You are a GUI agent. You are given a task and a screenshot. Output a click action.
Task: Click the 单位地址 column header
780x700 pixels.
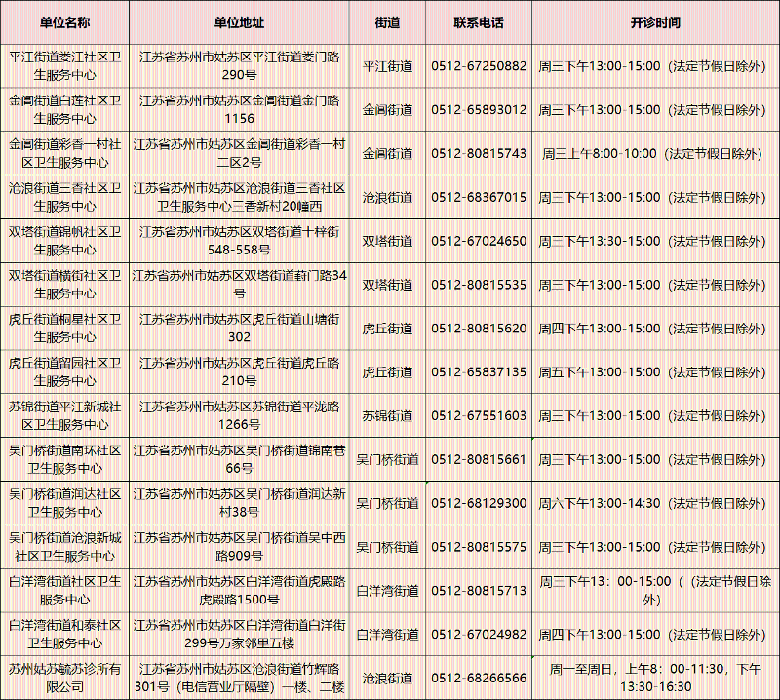[239, 22]
